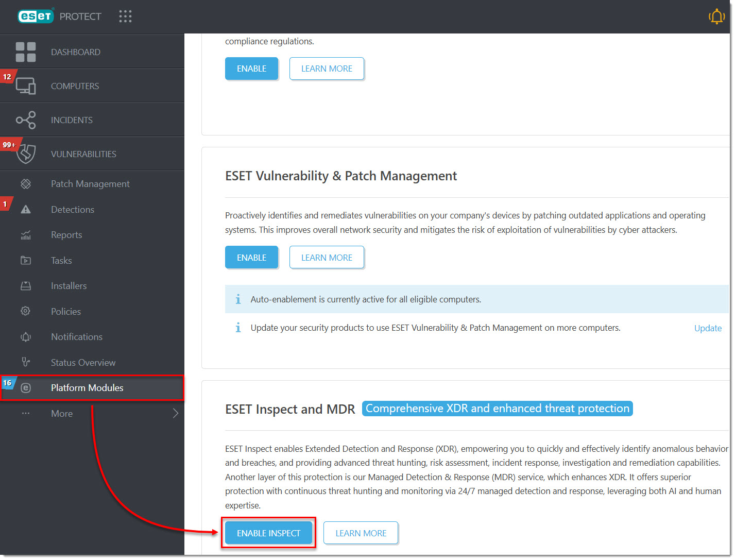
Task: Click the Comprehensive XDR threat protection tag
Action: pos(498,409)
